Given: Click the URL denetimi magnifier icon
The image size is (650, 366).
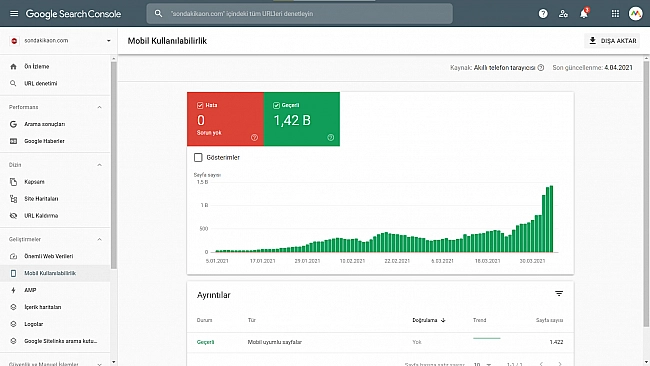Looking at the screenshot, I should point(13,83).
